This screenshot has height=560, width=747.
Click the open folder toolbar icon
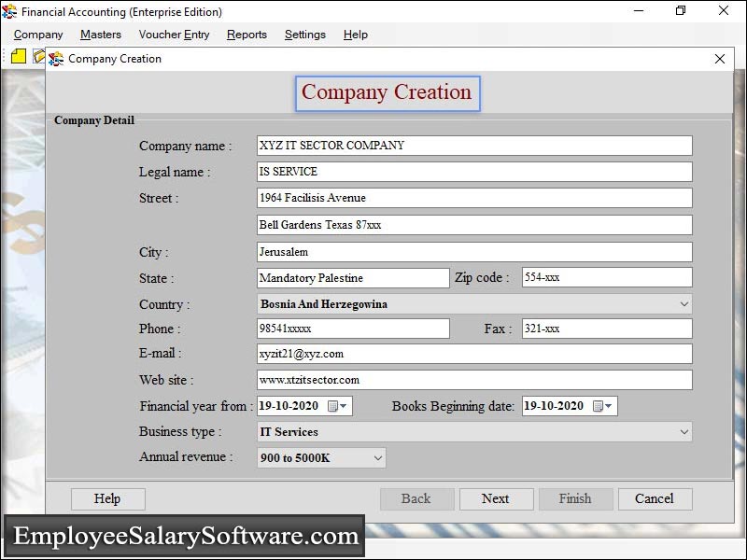pyautogui.click(x=37, y=57)
